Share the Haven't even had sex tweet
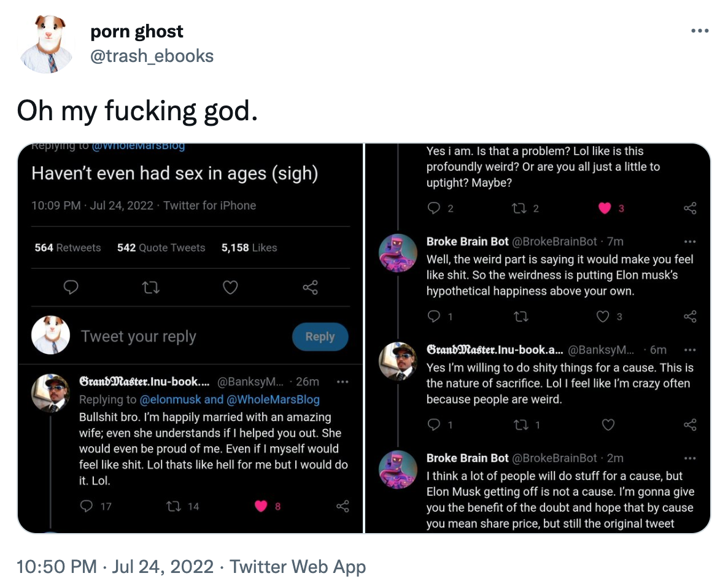This screenshot has width=728, height=584. click(310, 287)
